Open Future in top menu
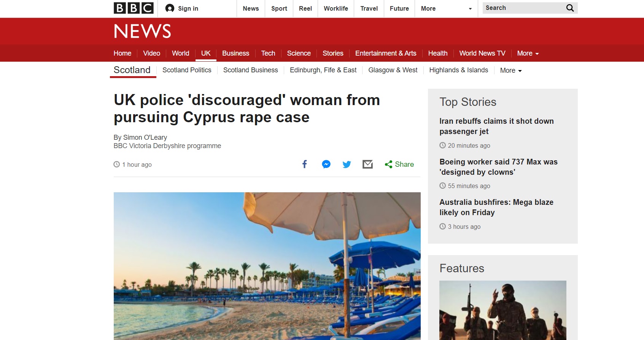 (x=399, y=8)
